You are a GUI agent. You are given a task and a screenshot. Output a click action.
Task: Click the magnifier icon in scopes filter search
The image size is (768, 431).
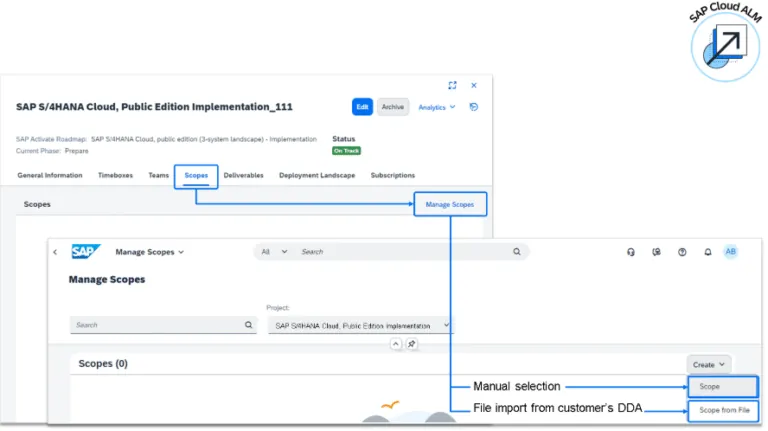pyautogui.click(x=249, y=325)
